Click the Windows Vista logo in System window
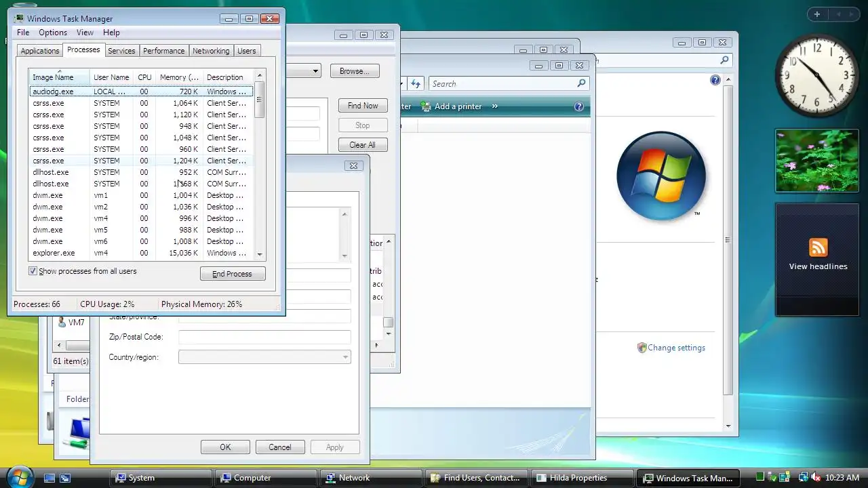 tap(660, 176)
